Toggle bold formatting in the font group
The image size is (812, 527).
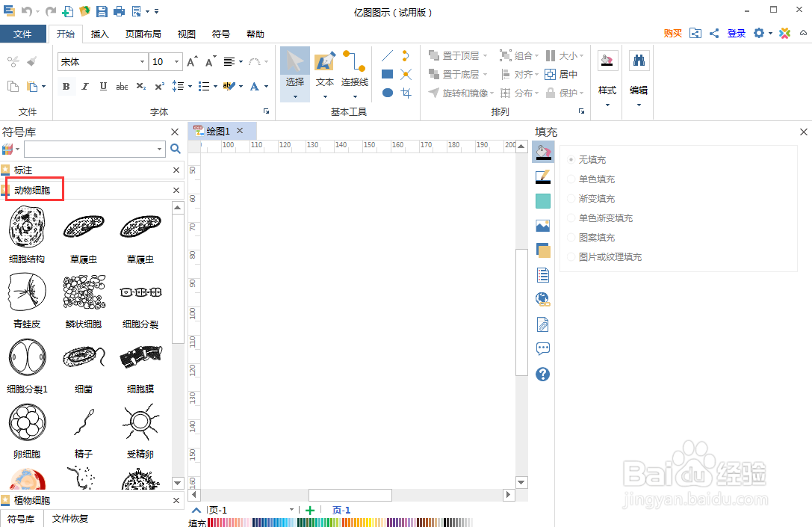coord(66,86)
